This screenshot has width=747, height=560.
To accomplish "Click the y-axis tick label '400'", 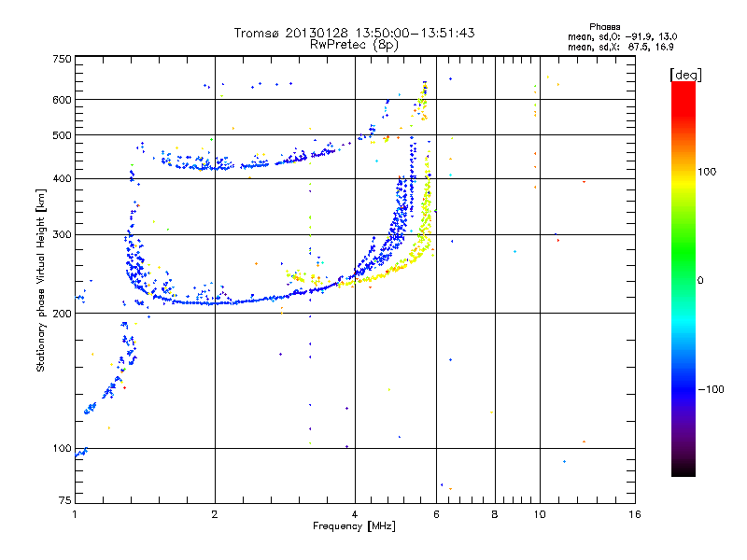I will point(62,178).
